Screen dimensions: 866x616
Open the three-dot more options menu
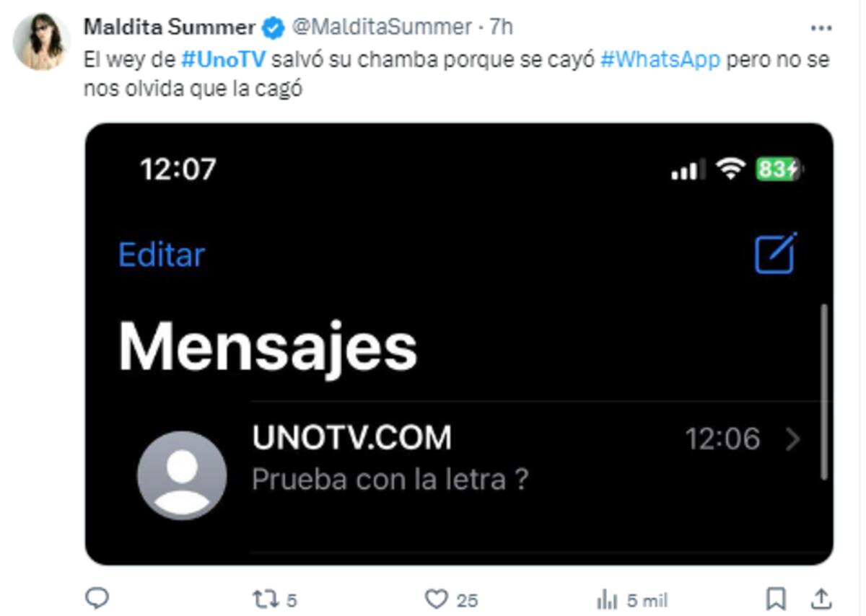click(821, 28)
